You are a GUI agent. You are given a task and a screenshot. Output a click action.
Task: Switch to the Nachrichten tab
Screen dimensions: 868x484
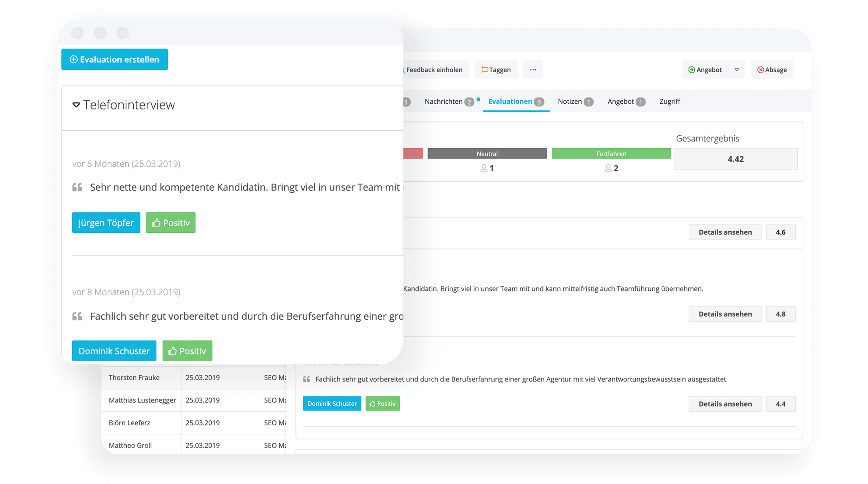point(449,101)
